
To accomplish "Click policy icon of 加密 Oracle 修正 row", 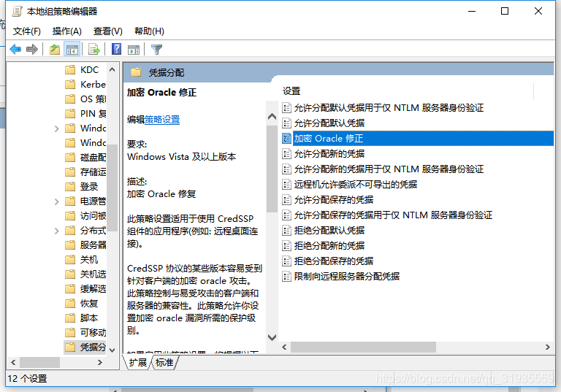I will coord(286,139).
